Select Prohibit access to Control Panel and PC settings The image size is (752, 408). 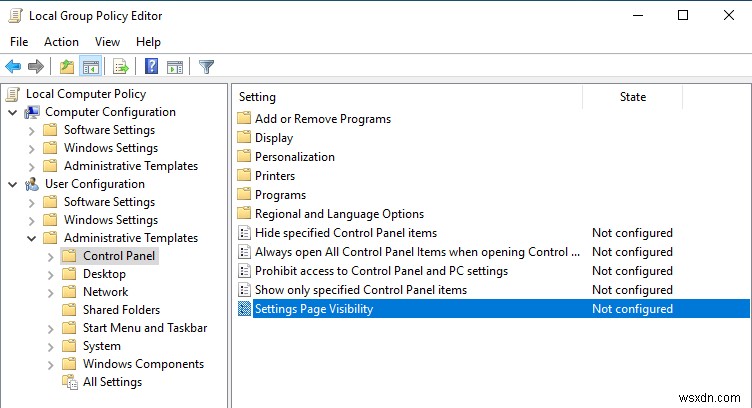(381, 271)
